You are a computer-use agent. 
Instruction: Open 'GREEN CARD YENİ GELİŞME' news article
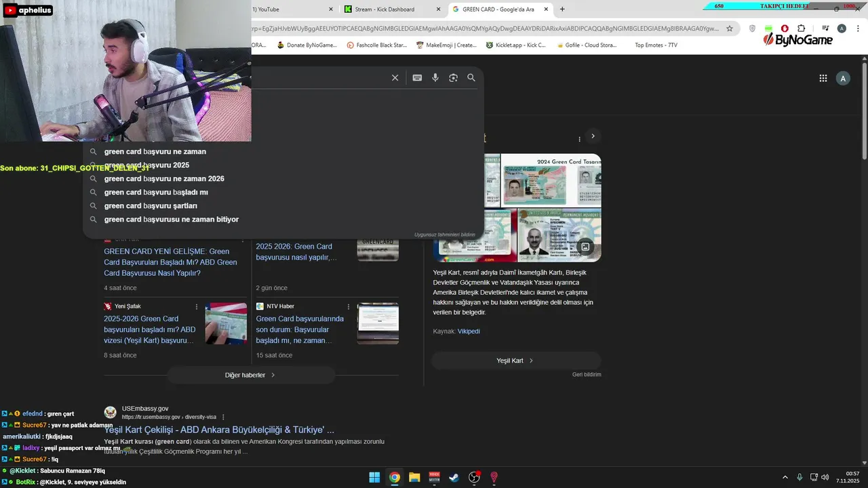click(x=170, y=262)
